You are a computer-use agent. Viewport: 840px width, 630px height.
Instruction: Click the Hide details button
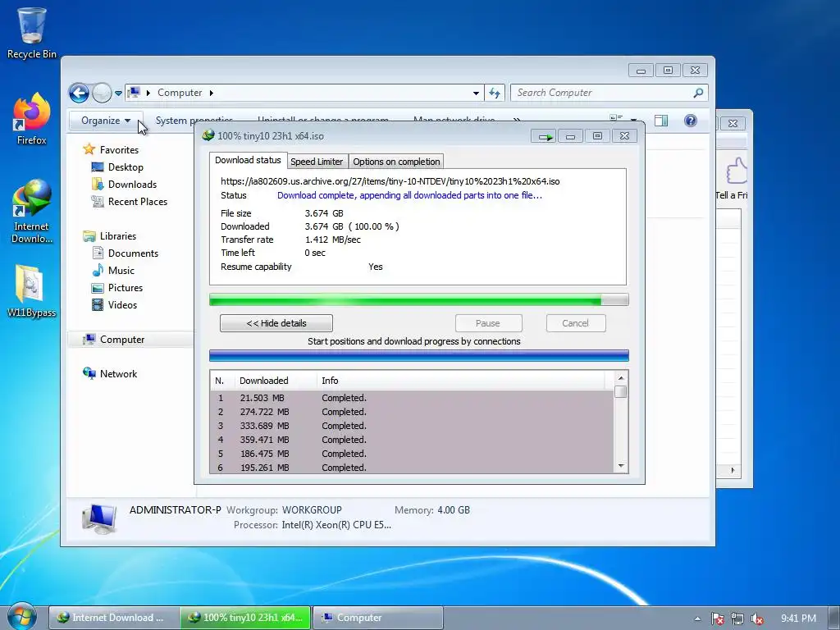coord(276,323)
